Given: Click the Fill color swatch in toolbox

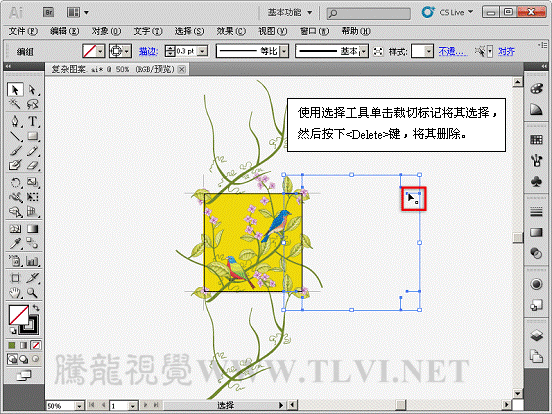Looking at the screenshot, I should coord(18,314).
